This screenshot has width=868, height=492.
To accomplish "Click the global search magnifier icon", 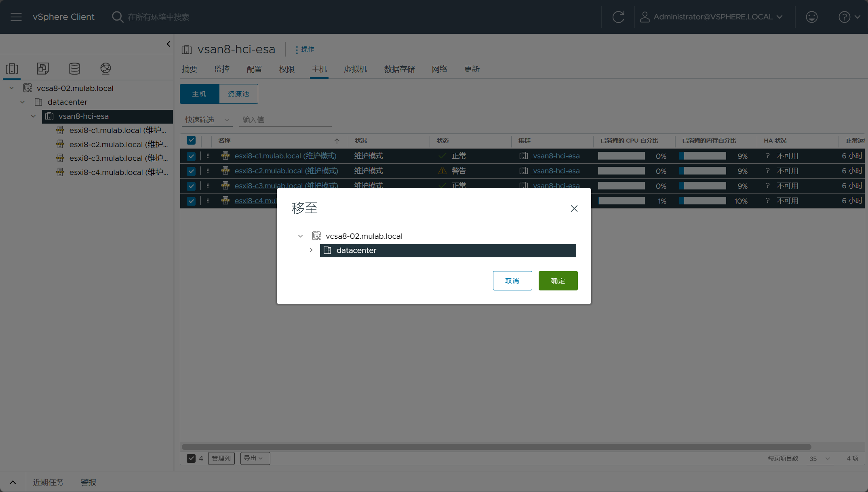I will [118, 17].
